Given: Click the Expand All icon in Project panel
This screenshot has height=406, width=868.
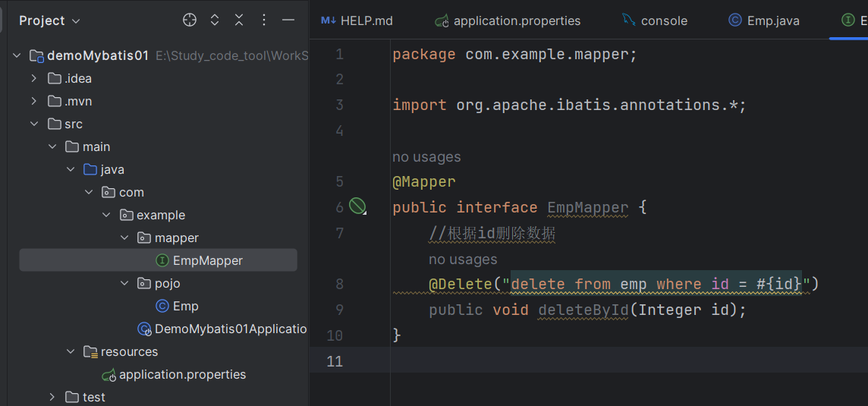Looking at the screenshot, I should [x=215, y=20].
